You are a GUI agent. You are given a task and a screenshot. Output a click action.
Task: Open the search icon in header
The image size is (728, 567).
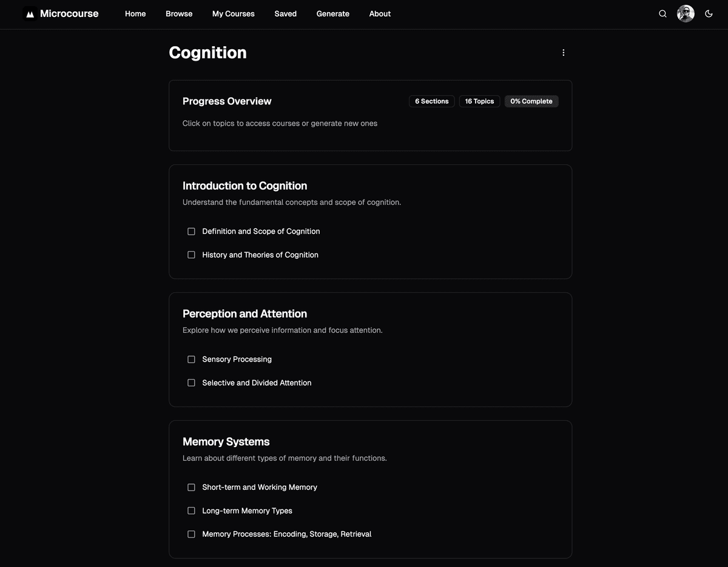662,14
